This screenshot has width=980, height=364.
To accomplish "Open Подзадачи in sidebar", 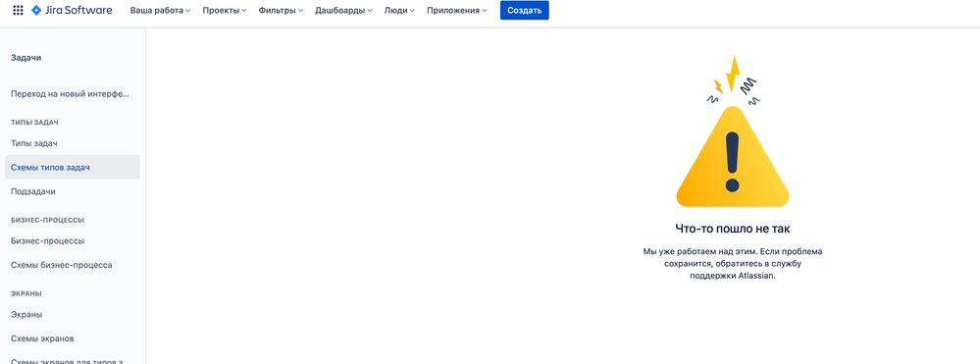I will (x=72, y=191).
